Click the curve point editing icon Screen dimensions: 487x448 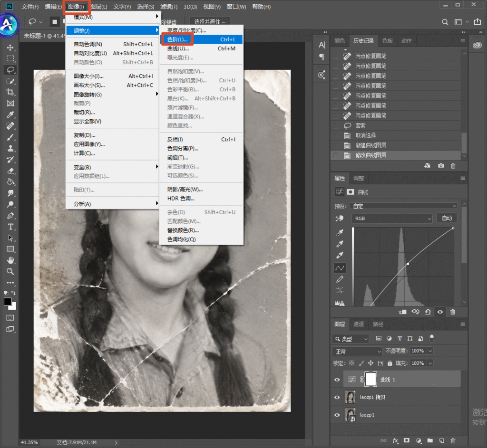pyautogui.click(x=340, y=268)
